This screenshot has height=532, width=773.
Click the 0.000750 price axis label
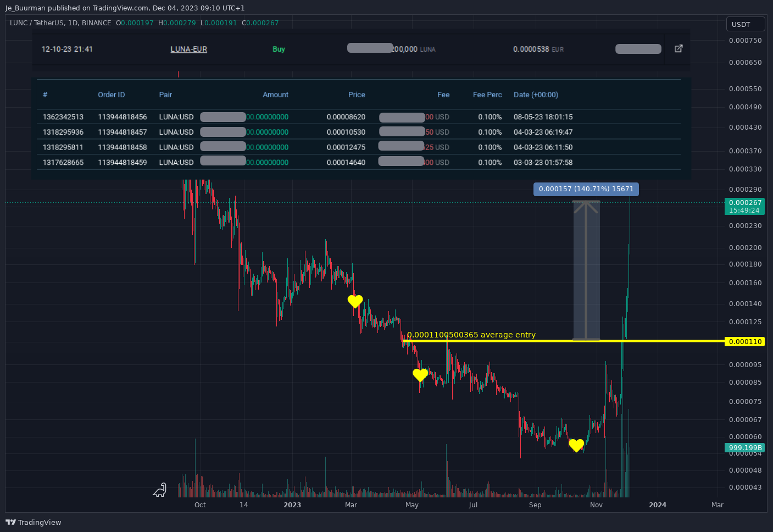point(745,41)
